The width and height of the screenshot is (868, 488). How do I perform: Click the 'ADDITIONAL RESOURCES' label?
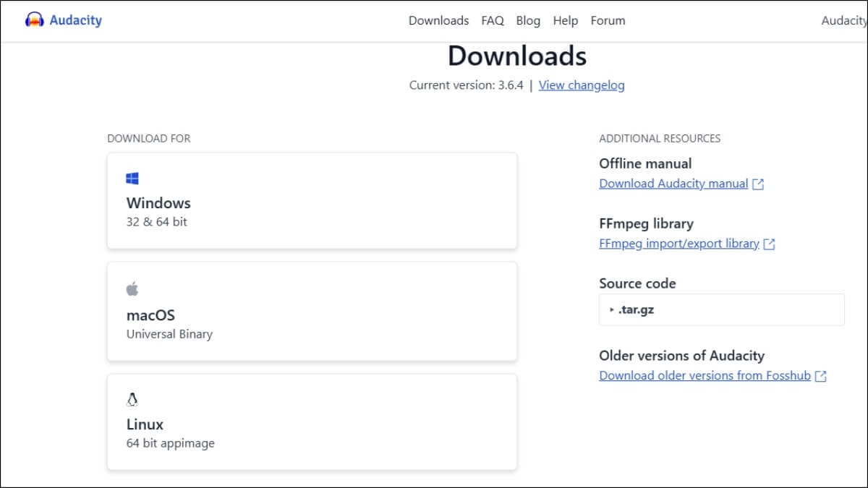tap(660, 138)
